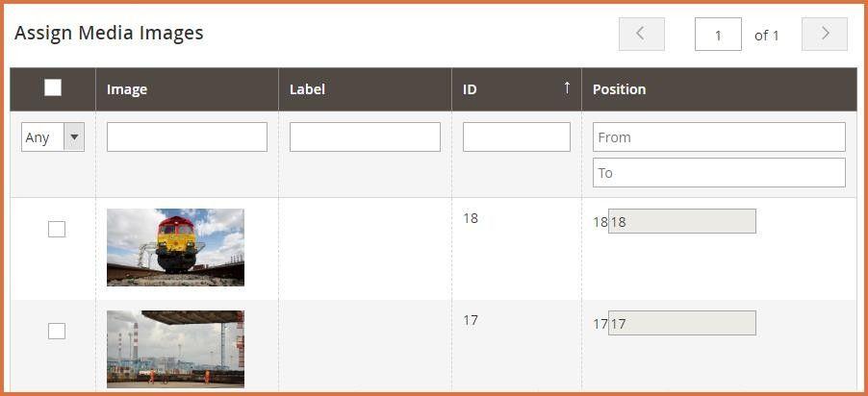868x396 pixels.
Task: Check the box for image ID 18
Action: tap(57, 229)
